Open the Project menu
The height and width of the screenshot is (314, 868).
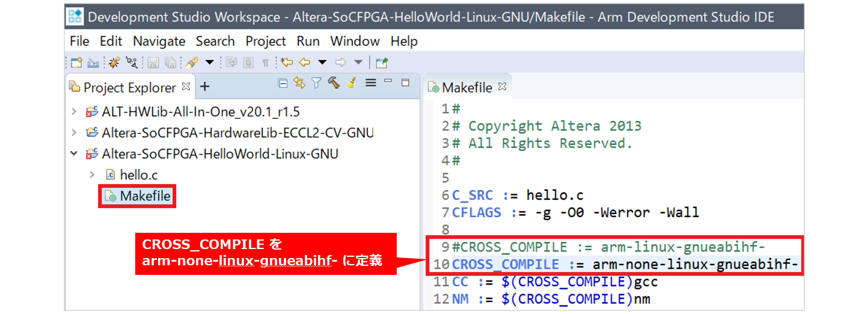[x=266, y=41]
